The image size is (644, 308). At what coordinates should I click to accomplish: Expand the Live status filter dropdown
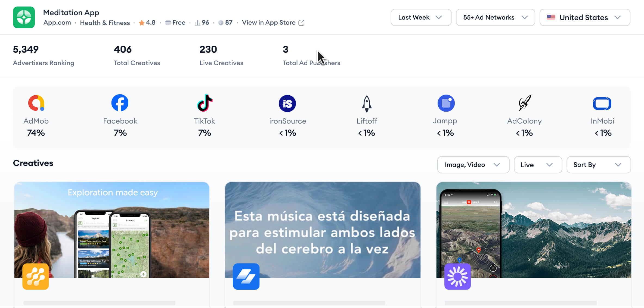pos(538,165)
